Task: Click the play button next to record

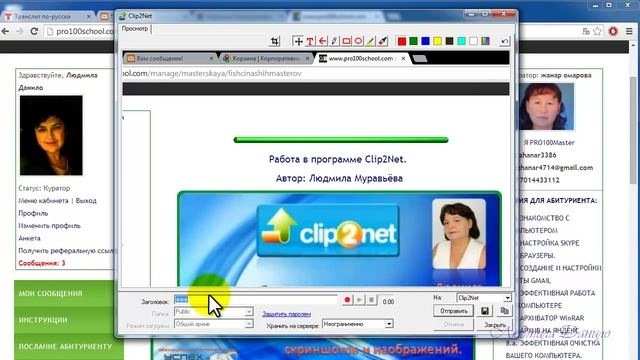Action: (x=359, y=300)
